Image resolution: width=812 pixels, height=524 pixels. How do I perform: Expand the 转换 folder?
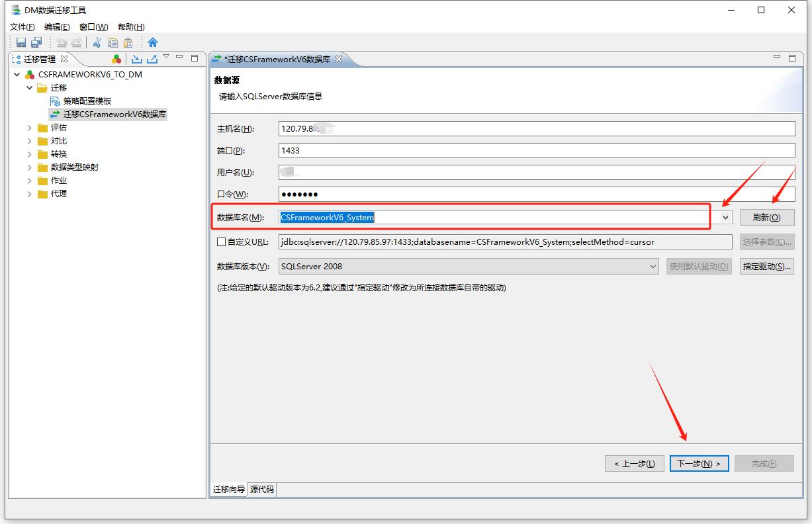click(x=29, y=154)
